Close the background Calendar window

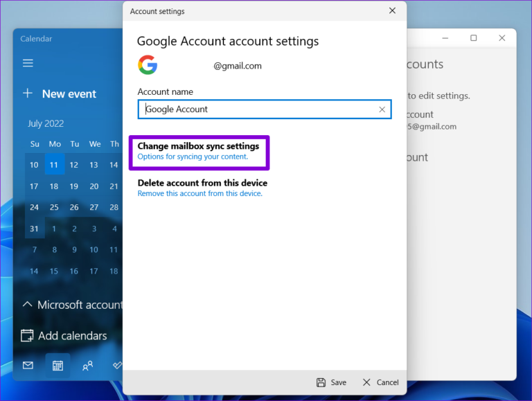502,38
